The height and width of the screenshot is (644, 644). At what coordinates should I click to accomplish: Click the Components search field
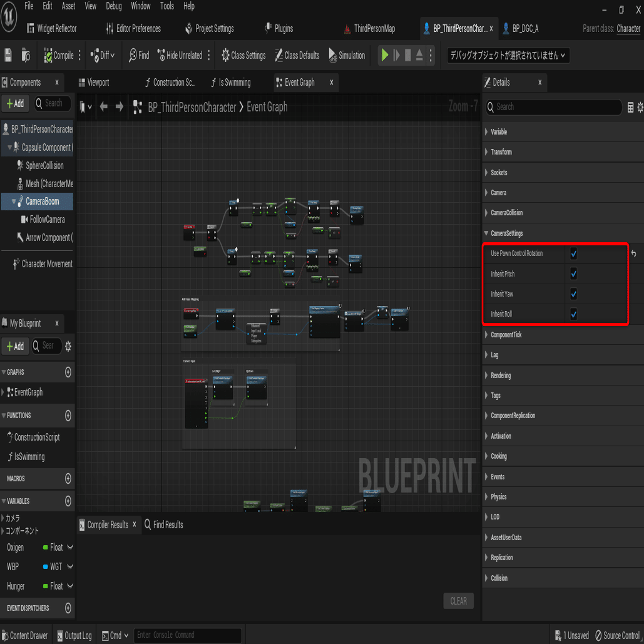[x=53, y=103]
